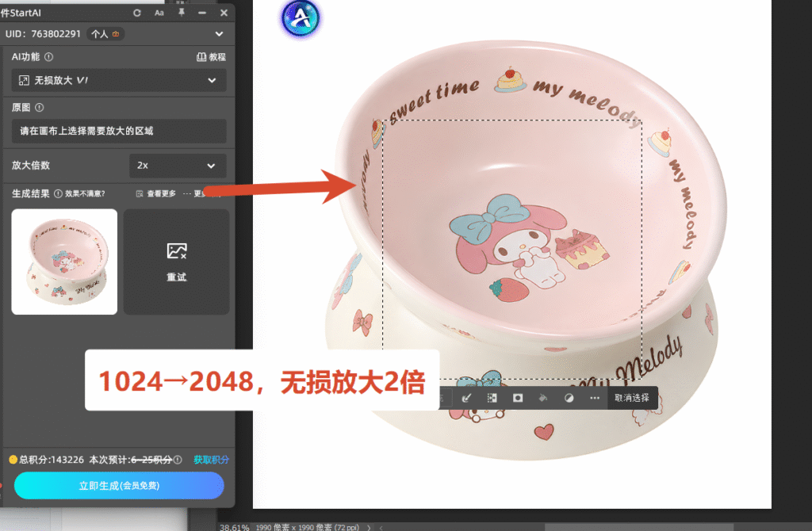Click the paint bucket fill icon
Screen dimensions: 812x531
pos(543,398)
